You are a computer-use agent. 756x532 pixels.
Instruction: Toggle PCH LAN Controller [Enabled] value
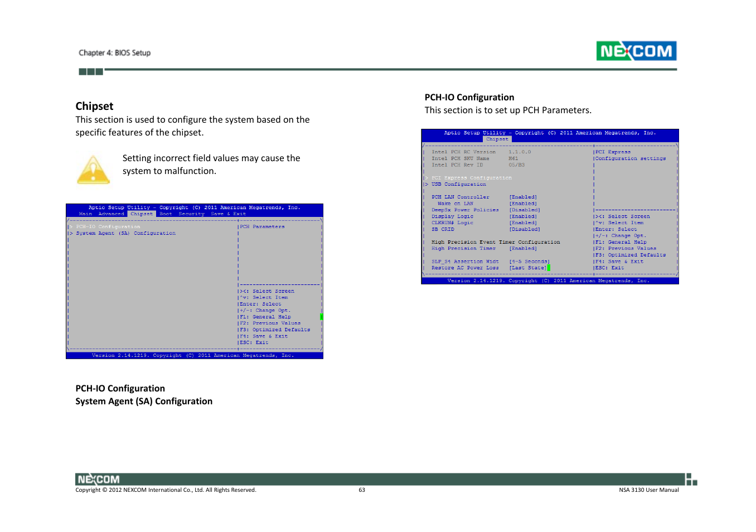click(523, 197)
